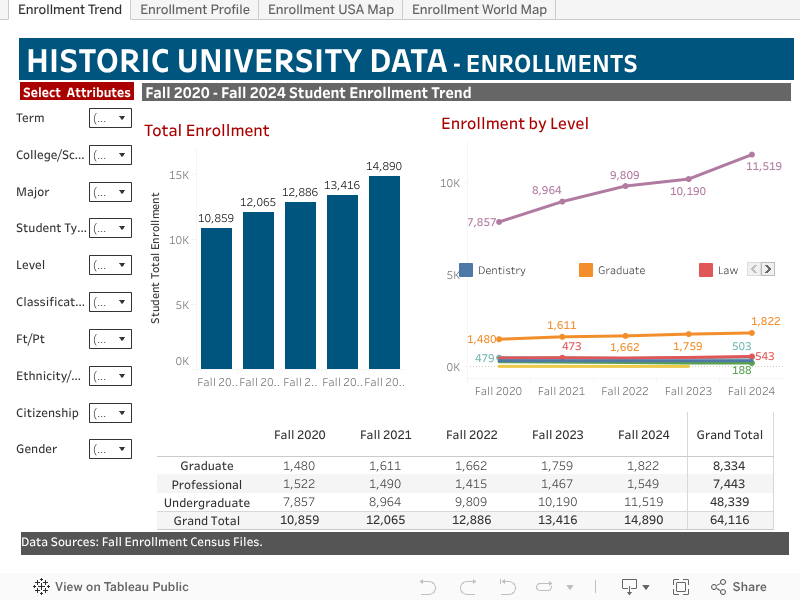The width and height of the screenshot is (800, 600).
Task: Click the Dentistry legend color swatch
Action: tap(465, 270)
